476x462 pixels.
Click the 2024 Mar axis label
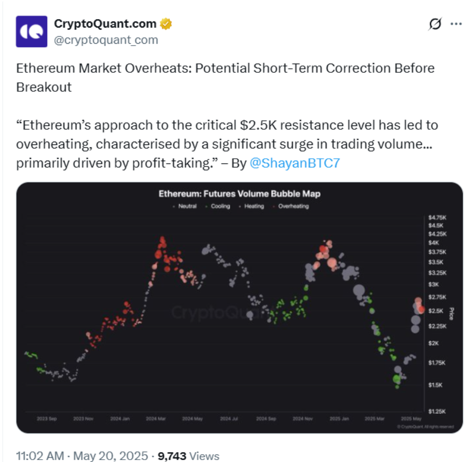156,419
